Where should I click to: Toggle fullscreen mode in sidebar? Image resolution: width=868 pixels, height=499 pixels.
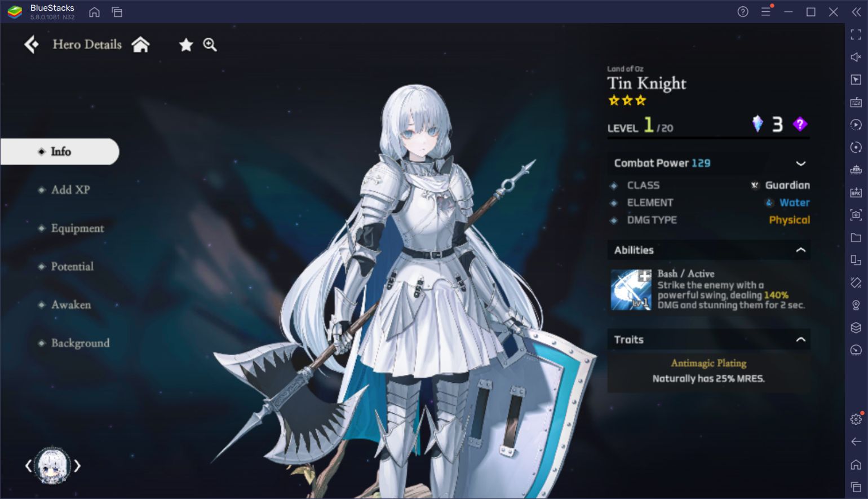coord(856,35)
